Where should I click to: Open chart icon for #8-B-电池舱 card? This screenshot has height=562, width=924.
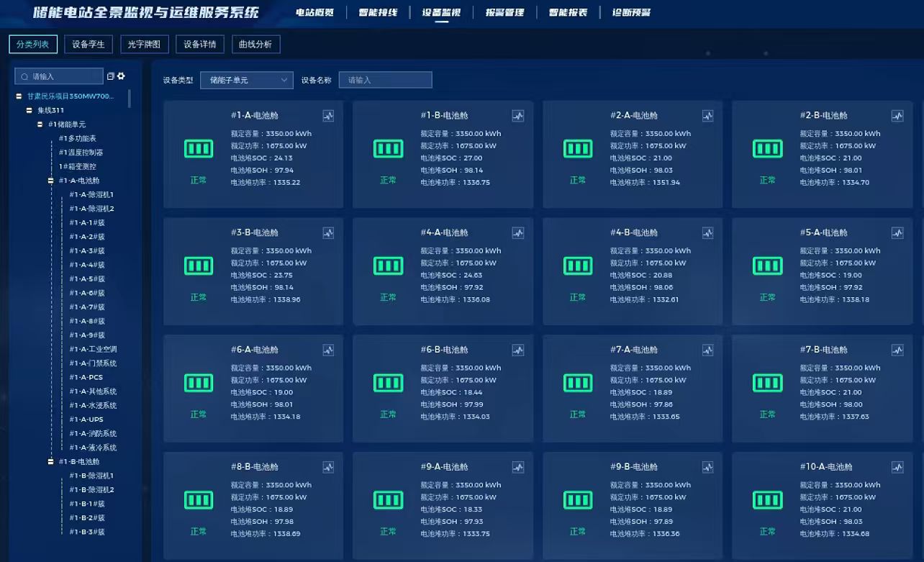coord(328,468)
